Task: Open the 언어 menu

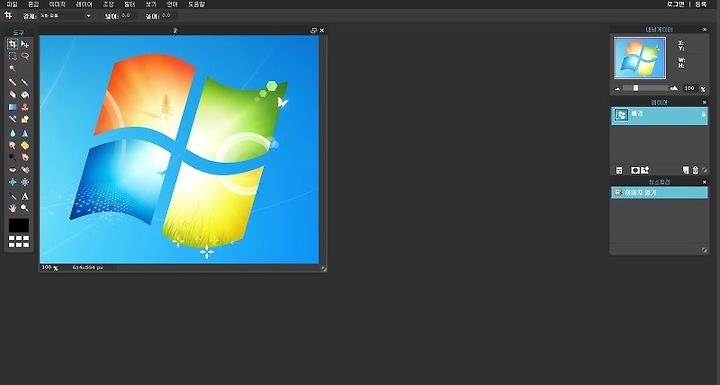Action: coord(172,4)
